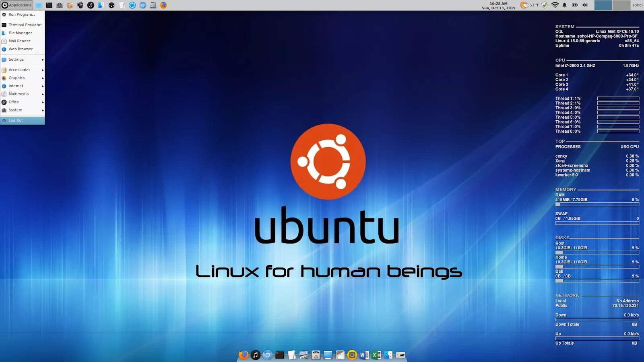Screen dimensions: 644x362
Task: Open the black gauge icon in top panel
Action: (x=111, y=5)
